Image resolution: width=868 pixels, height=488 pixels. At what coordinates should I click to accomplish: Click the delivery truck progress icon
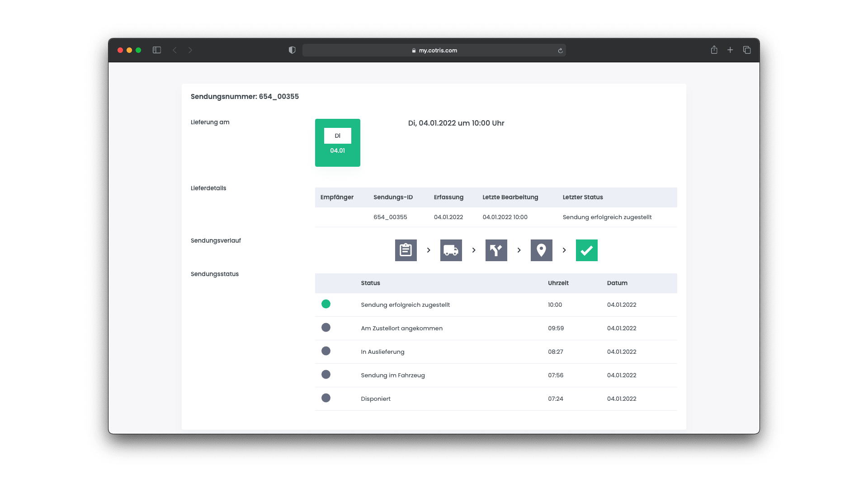(x=451, y=250)
